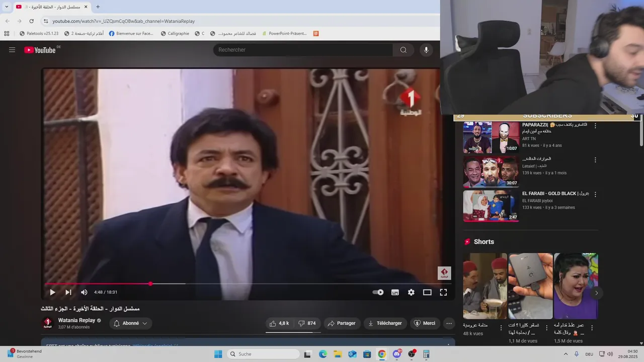Turn on subtitles in the player
644x362 pixels.
[x=395, y=292]
